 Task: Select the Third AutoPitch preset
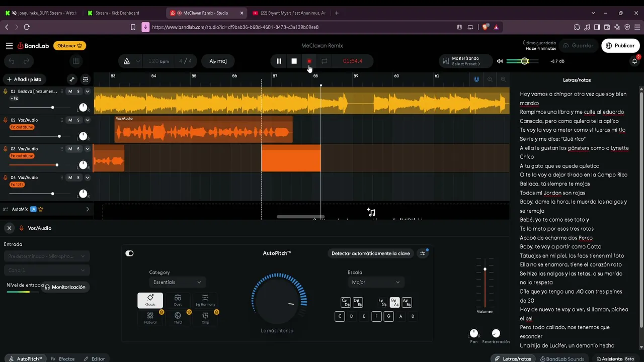click(178, 318)
